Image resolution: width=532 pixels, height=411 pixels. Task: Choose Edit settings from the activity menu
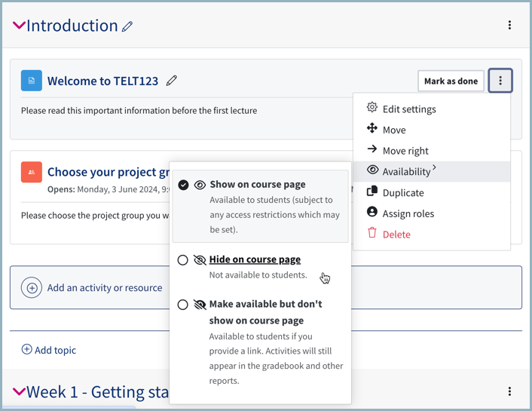[408, 109]
